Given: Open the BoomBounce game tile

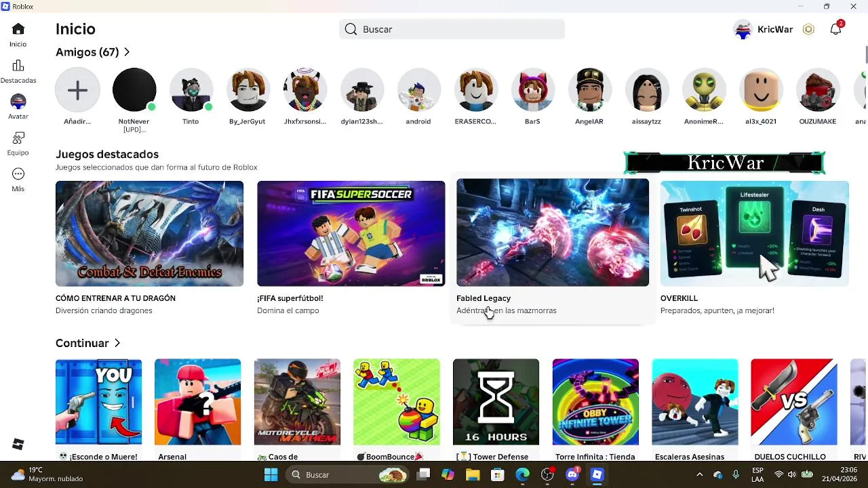Looking at the screenshot, I should pyautogui.click(x=397, y=409).
